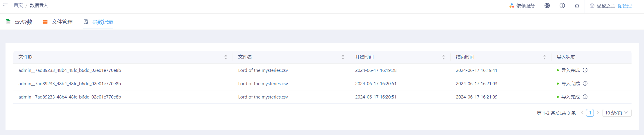The height and width of the screenshot is (135, 644).
Task: Open the 10 条/页 page size dropdown
Action: click(x=617, y=113)
